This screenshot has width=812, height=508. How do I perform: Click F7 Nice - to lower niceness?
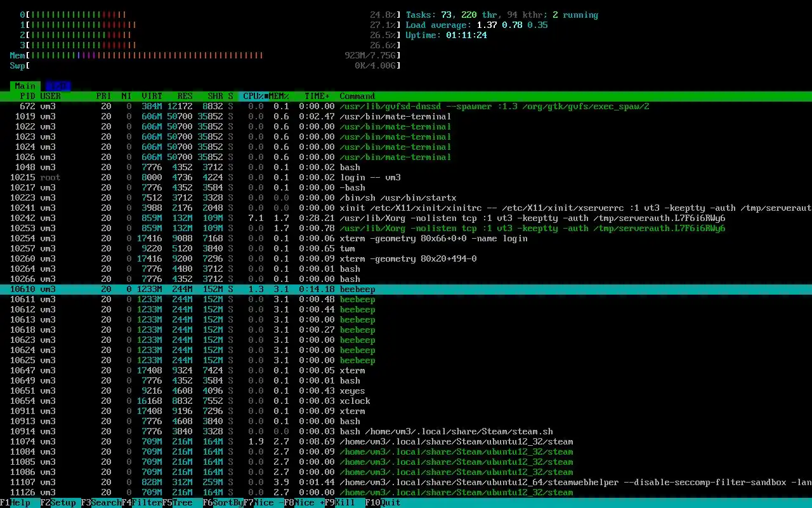click(264, 502)
